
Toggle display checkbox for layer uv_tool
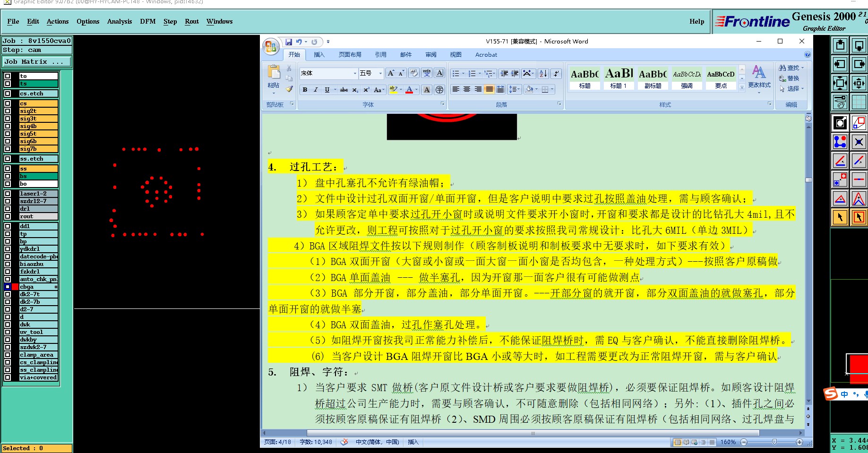8,332
